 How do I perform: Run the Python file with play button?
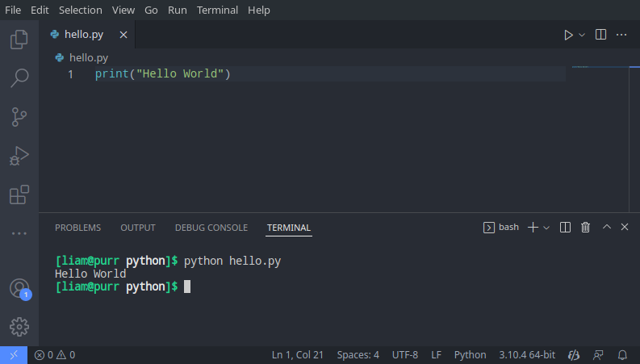[568, 35]
